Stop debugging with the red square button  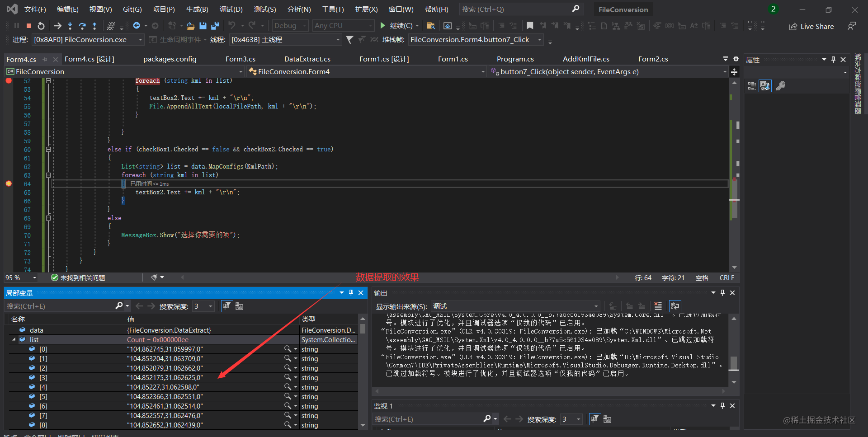coord(29,26)
